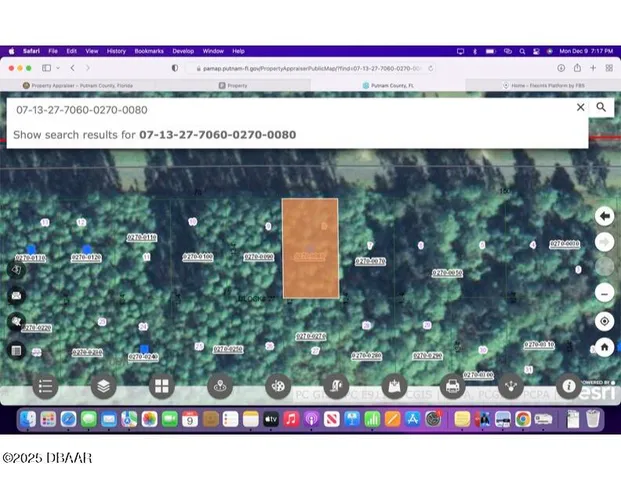Clear the parcel search text
Image resolution: width=621 pixels, height=480 pixels.
tap(580, 107)
